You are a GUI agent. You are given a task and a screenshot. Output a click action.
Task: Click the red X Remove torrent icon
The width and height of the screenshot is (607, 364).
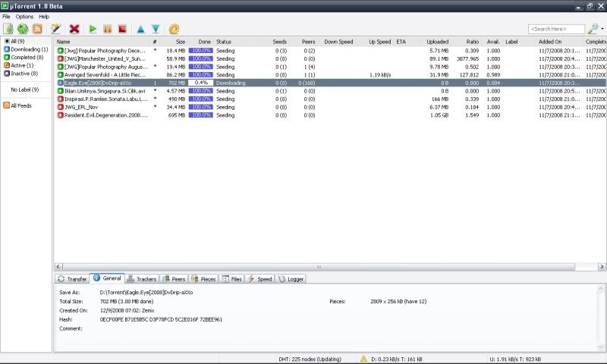74,29
